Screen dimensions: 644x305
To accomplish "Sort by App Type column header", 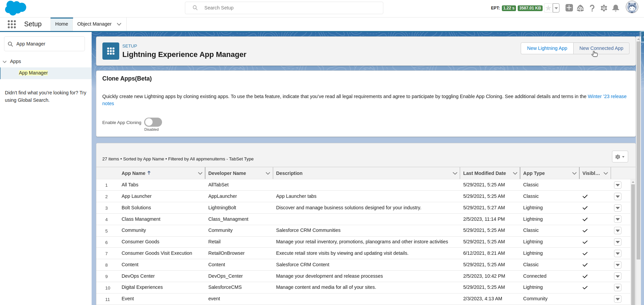I will (x=534, y=173).
